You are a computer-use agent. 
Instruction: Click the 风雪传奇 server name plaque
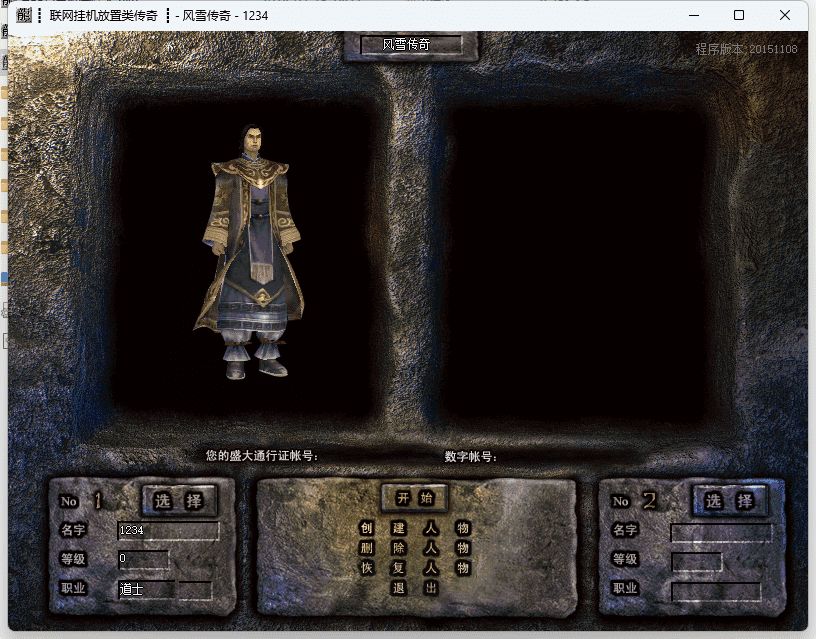pos(411,45)
